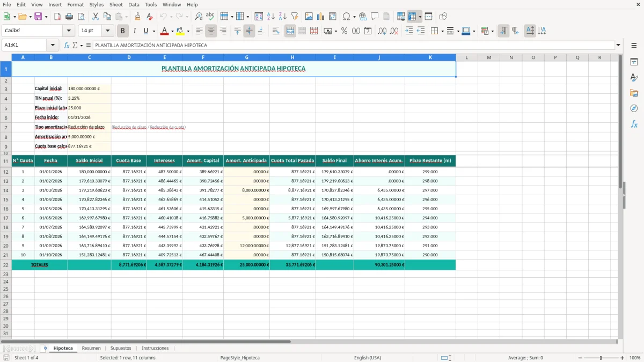Clear direct formatting icon
The width and height of the screenshot is (644, 362).
150,17
